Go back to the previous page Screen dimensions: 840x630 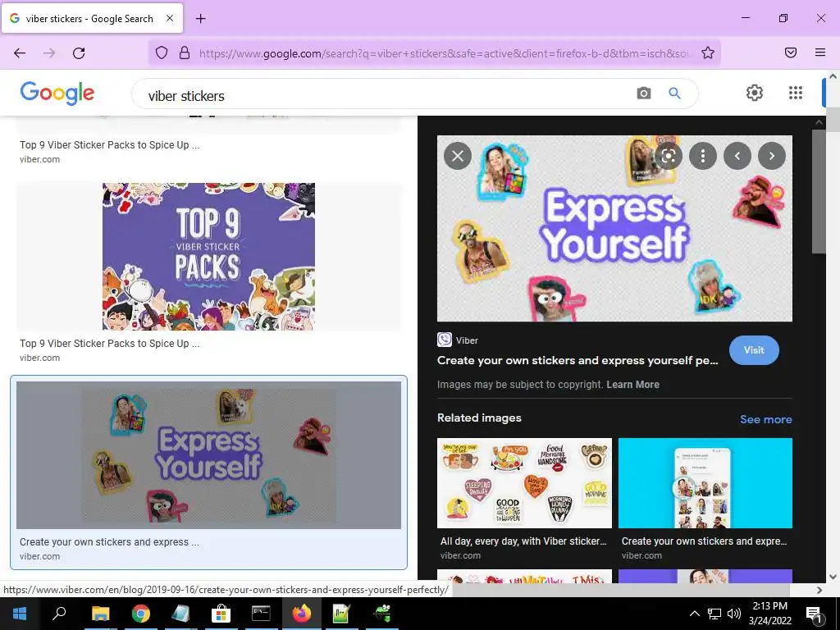[x=20, y=52]
